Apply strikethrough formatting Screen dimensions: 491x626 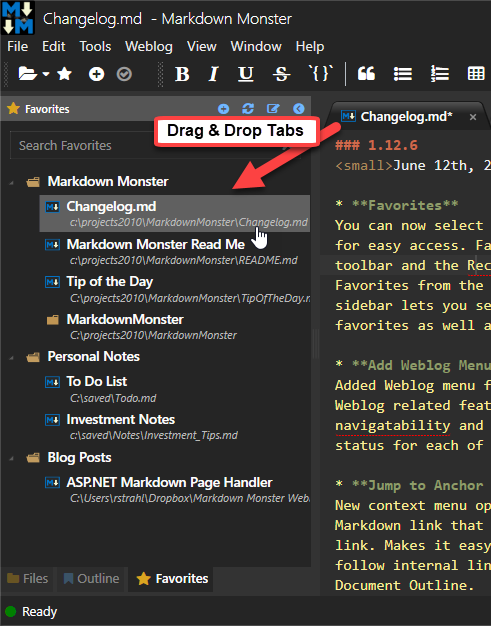pos(281,74)
